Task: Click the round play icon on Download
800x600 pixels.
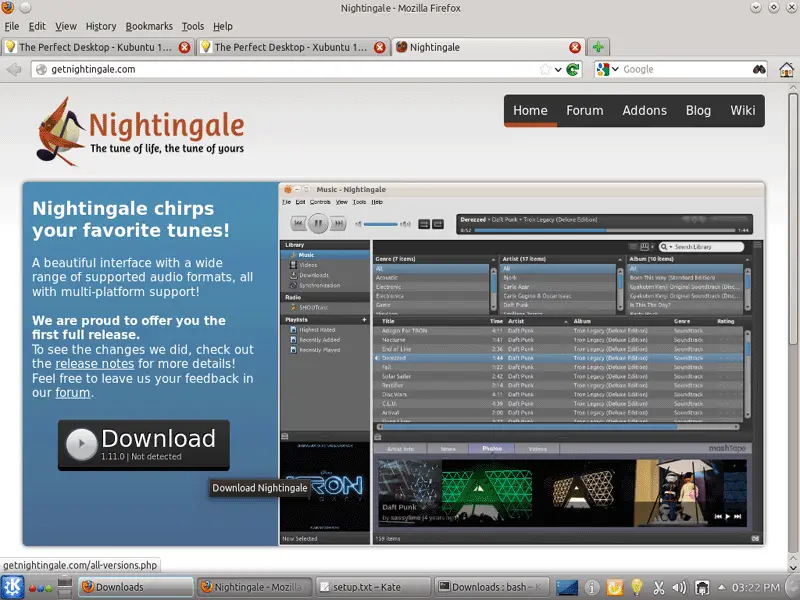Action: coord(81,444)
